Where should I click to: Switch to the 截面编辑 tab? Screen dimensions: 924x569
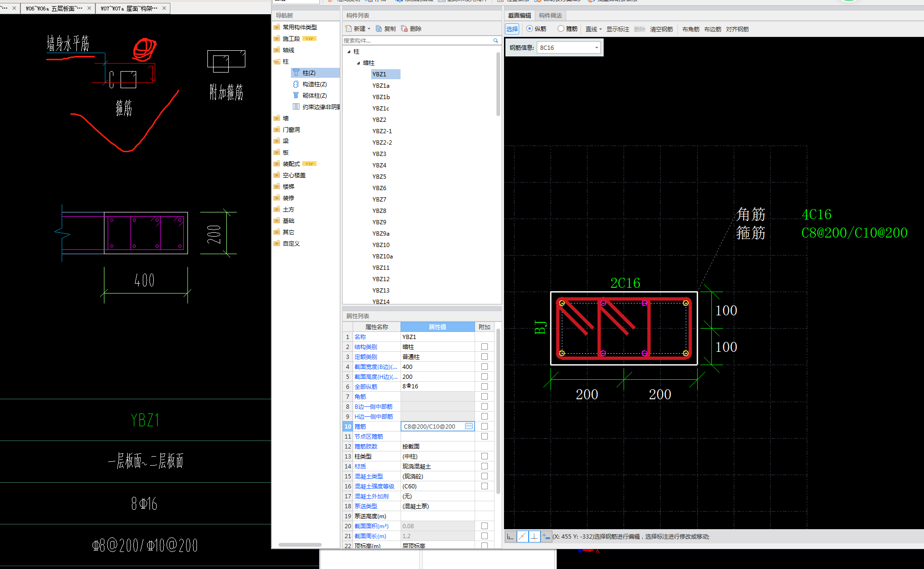[x=520, y=16]
